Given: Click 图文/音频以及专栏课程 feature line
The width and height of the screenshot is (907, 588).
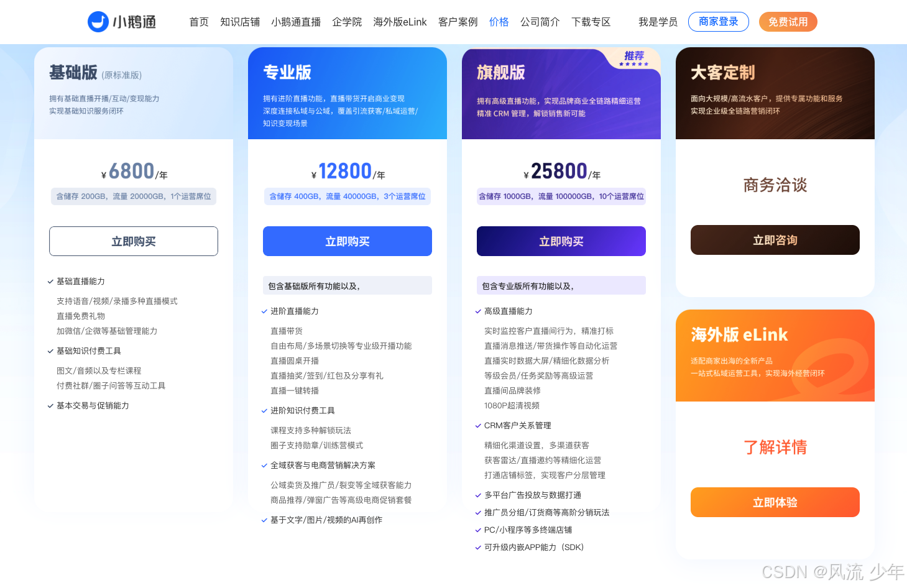Looking at the screenshot, I should [x=99, y=371].
